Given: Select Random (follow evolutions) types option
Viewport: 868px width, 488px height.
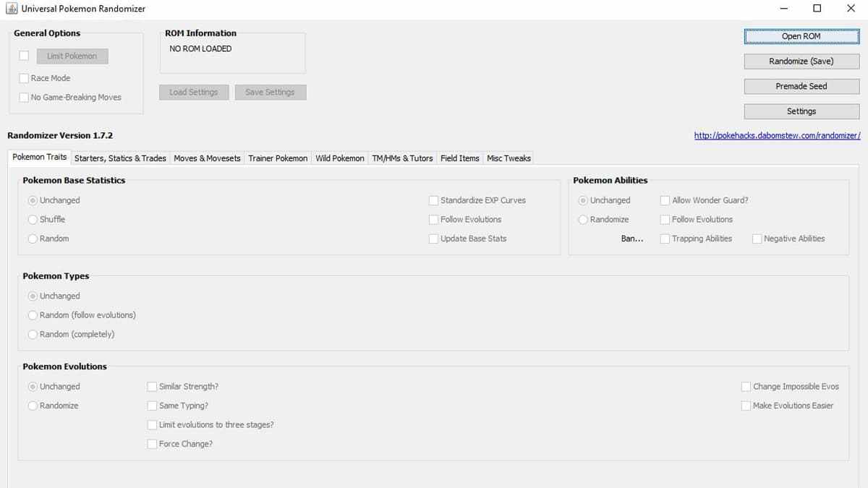Looking at the screenshot, I should [x=33, y=315].
